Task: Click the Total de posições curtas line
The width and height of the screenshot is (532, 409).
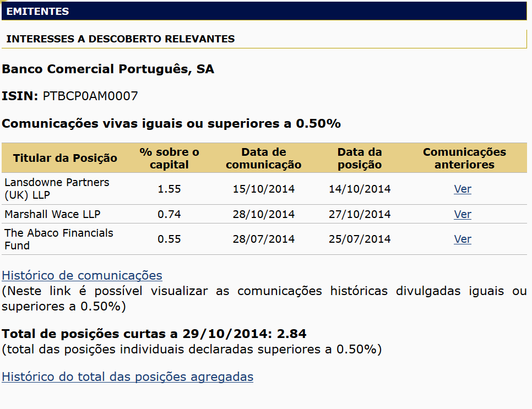Action: (x=154, y=334)
